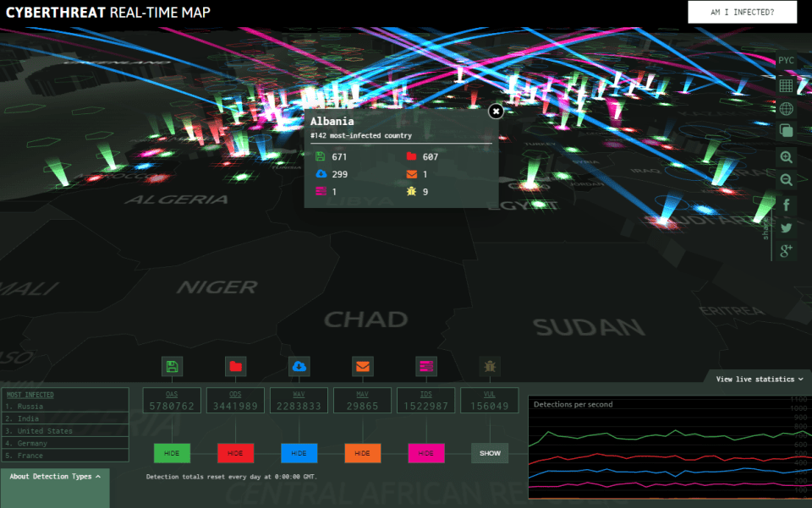Zoom in on the map
This screenshot has width=812, height=508.
click(x=786, y=157)
